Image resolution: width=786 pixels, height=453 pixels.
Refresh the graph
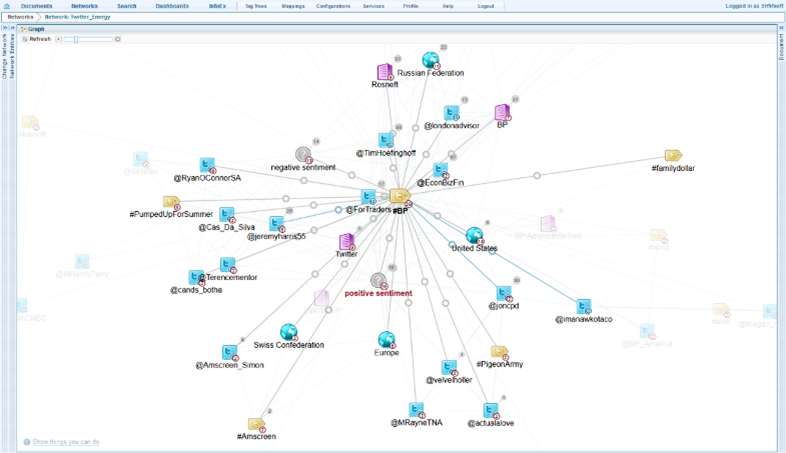(x=37, y=39)
